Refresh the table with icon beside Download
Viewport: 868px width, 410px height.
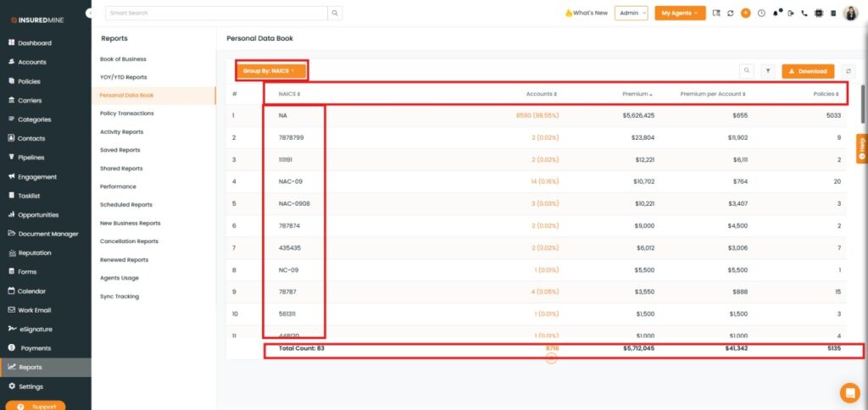849,71
